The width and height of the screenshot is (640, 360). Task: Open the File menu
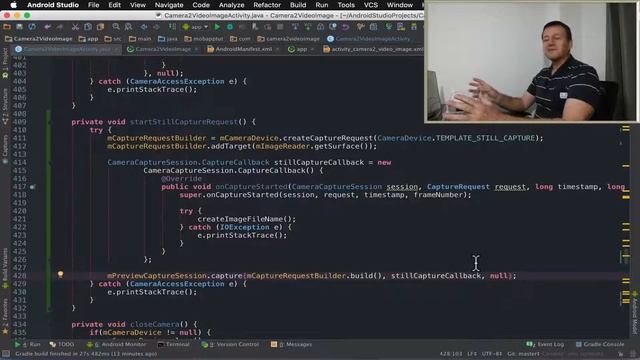93,5
